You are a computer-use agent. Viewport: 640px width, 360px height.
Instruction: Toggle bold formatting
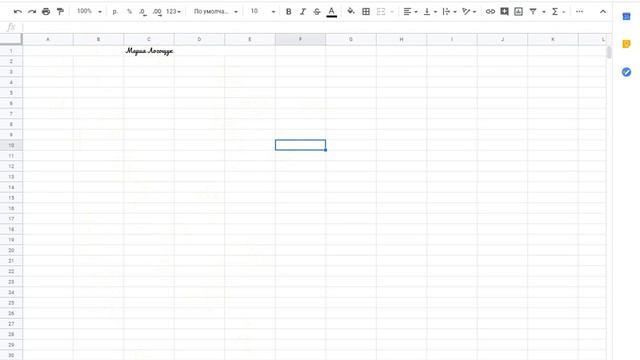coord(289,11)
